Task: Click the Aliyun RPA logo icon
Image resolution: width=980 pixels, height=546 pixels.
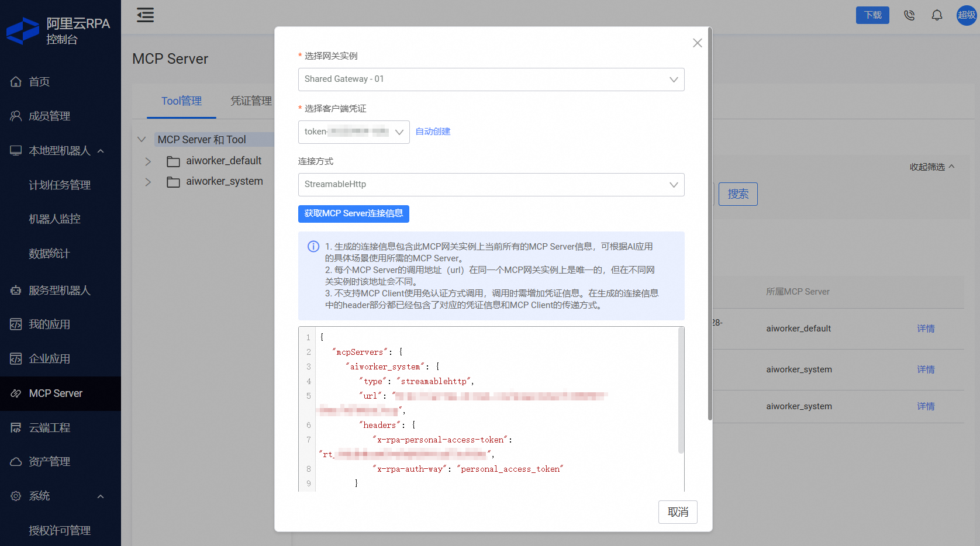Action: (23, 31)
